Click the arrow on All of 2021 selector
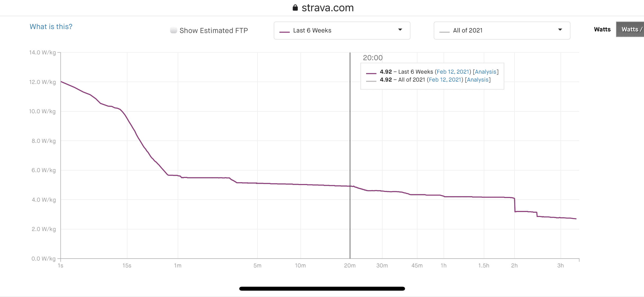The width and height of the screenshot is (644, 297). (x=560, y=30)
